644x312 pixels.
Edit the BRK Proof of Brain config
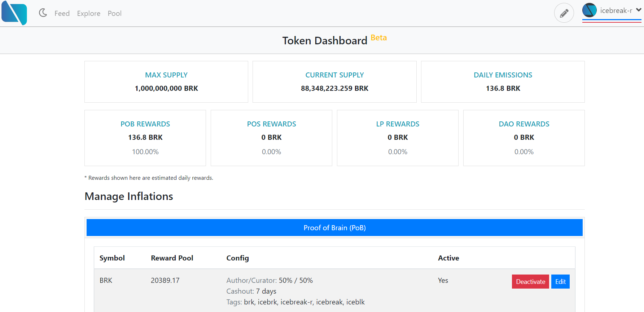point(560,282)
